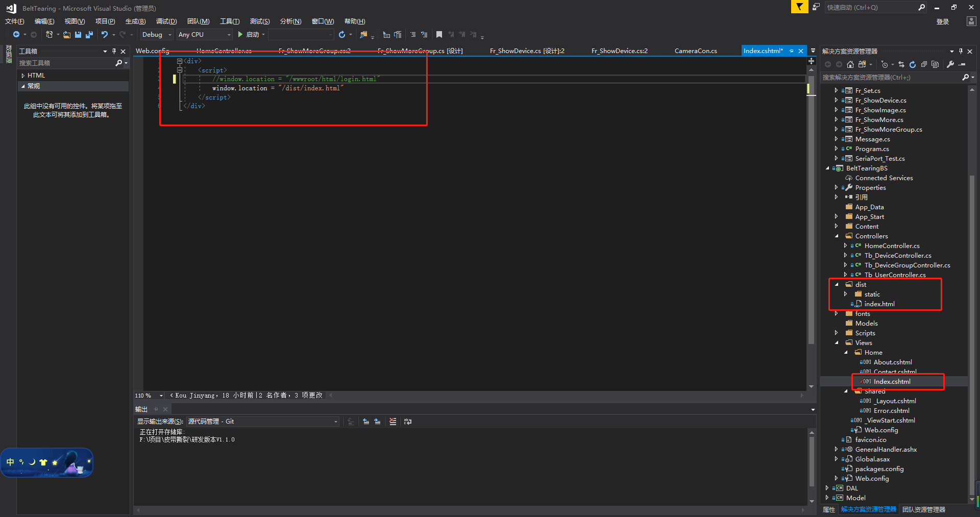
Task: Toggle the Toolbox auto-hide pin
Action: (x=114, y=51)
